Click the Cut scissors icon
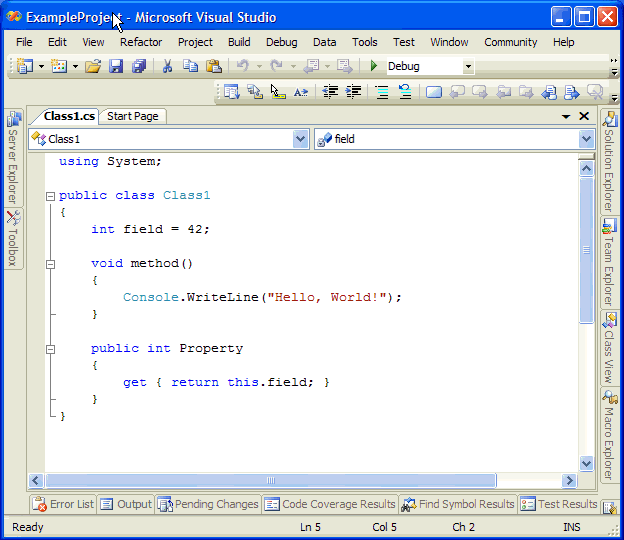 (168, 66)
